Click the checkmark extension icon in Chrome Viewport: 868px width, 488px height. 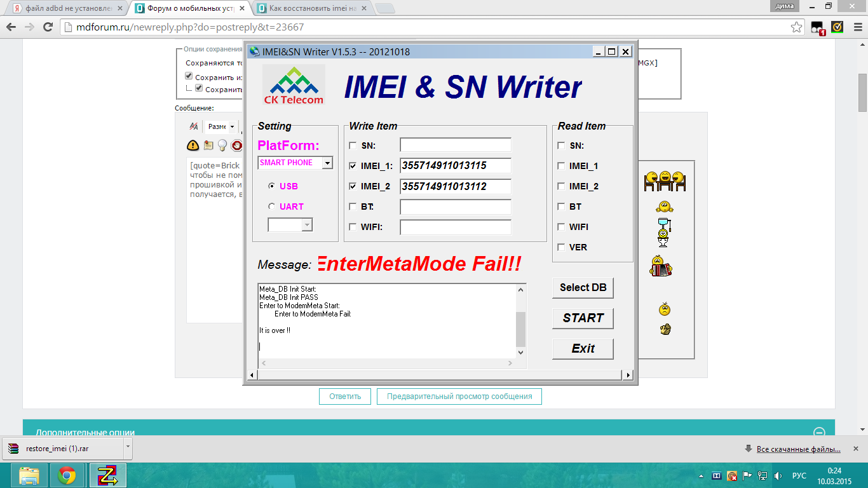(x=837, y=27)
